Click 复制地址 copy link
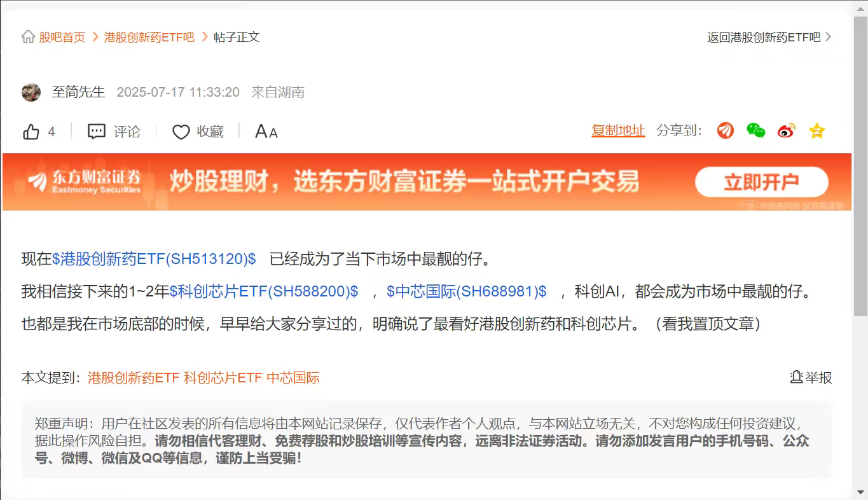The image size is (868, 500). (x=618, y=131)
